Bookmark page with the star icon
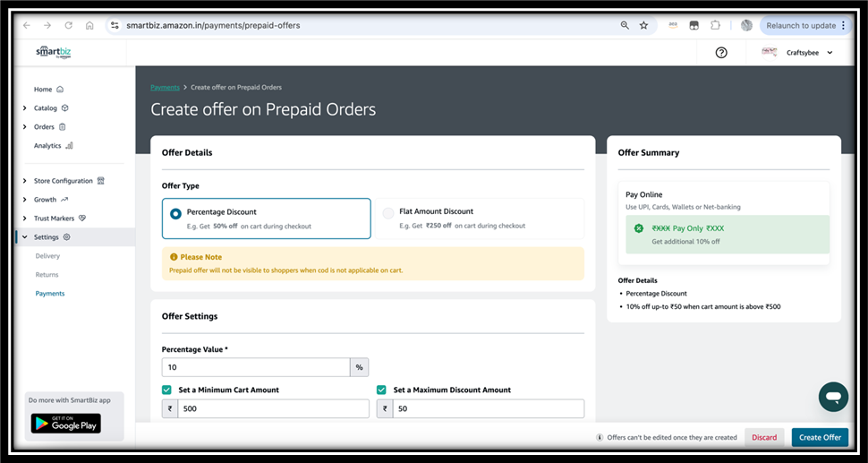The image size is (868, 463). point(643,25)
